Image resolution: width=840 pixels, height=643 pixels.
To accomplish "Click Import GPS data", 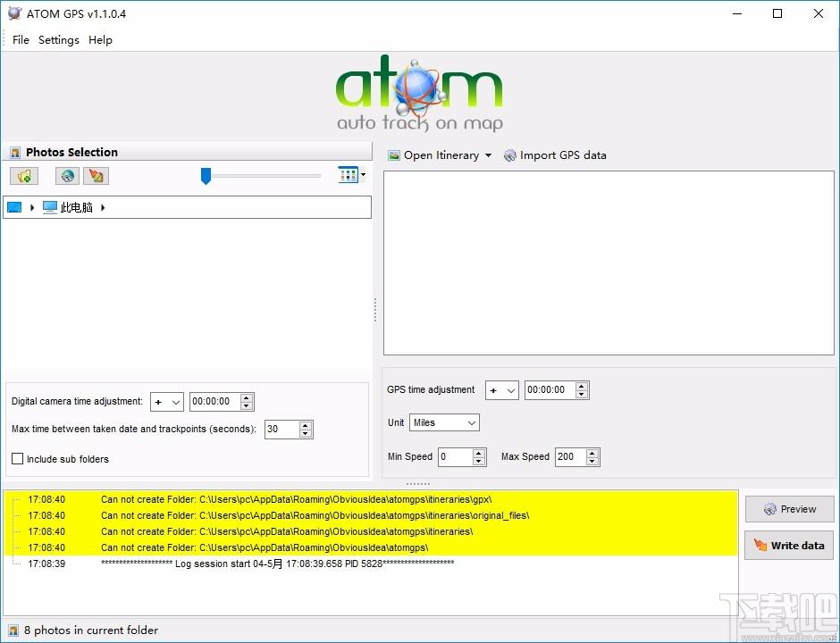I will [x=555, y=155].
